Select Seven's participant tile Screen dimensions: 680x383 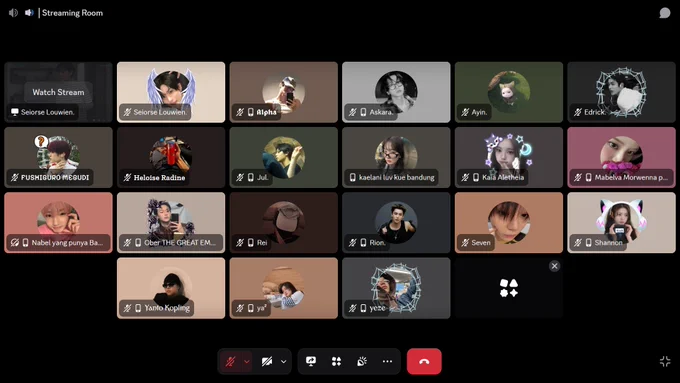[x=509, y=223]
